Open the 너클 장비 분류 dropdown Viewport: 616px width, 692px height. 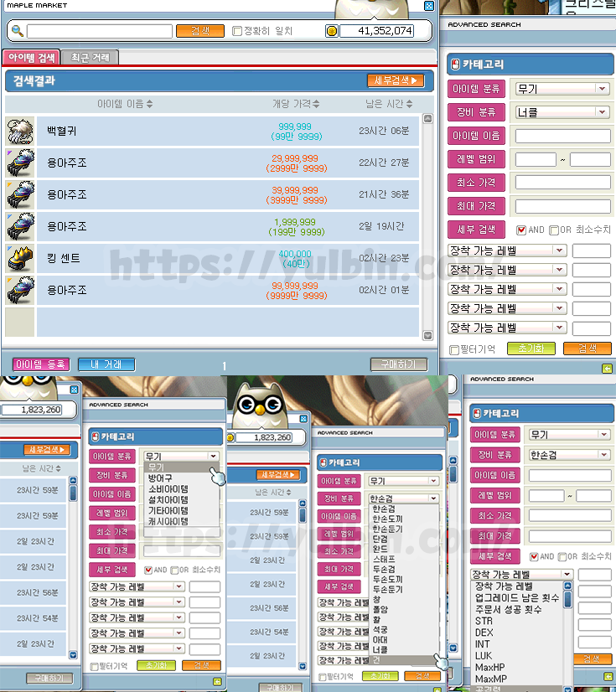pos(562,112)
